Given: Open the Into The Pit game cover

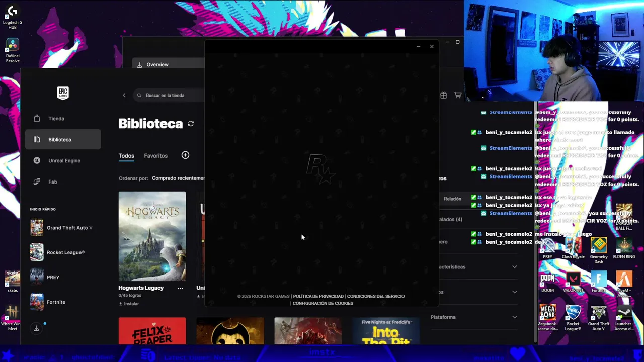Looking at the screenshot, I should click(x=386, y=331).
